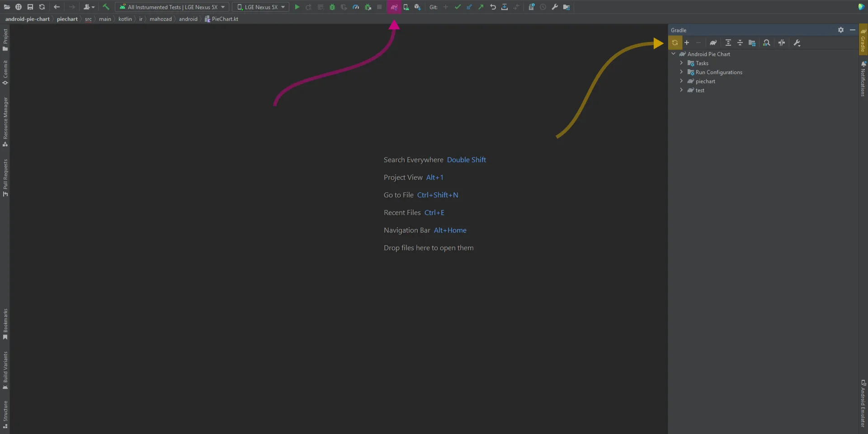868x434 pixels.
Task: Open the Pull Requests side tab
Action: (x=5, y=177)
